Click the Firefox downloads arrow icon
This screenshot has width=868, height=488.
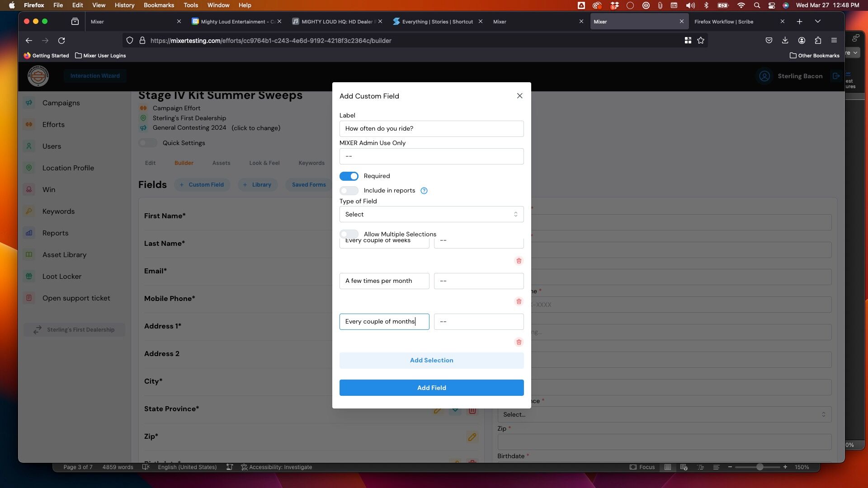(x=785, y=41)
